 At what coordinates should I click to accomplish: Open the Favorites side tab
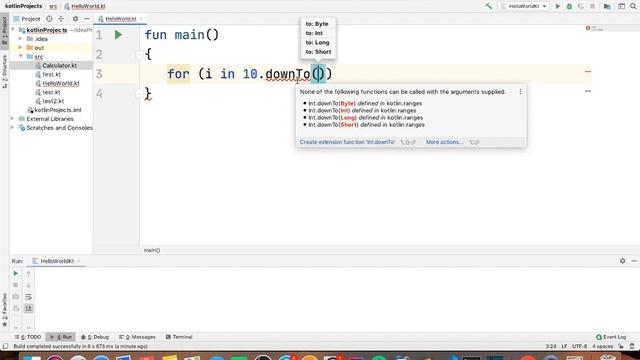tap(4, 310)
